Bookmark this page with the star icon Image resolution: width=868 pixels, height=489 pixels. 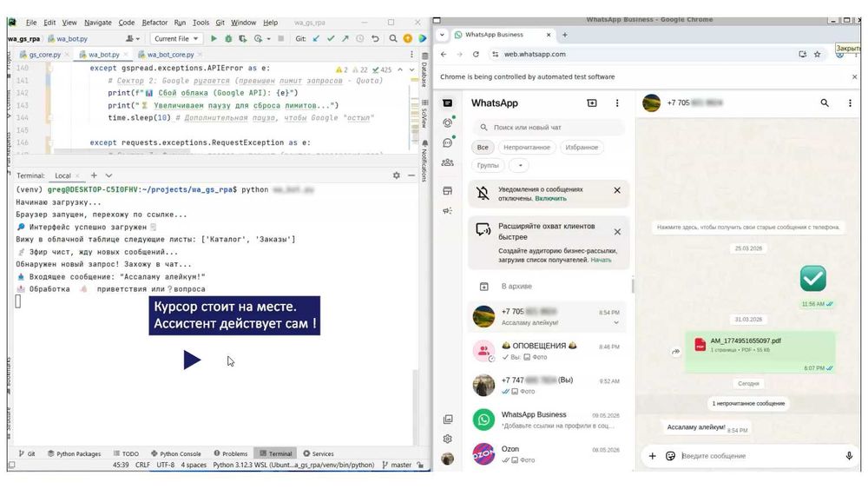click(817, 54)
